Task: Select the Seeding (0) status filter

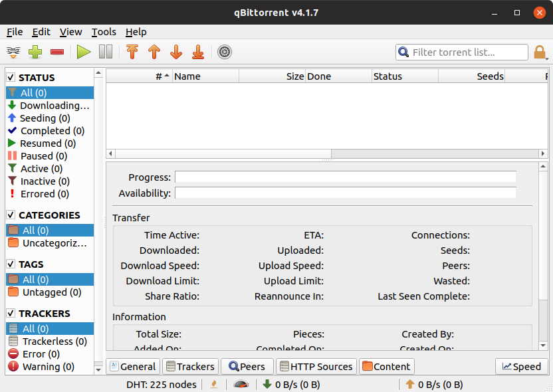Action: 50,118
